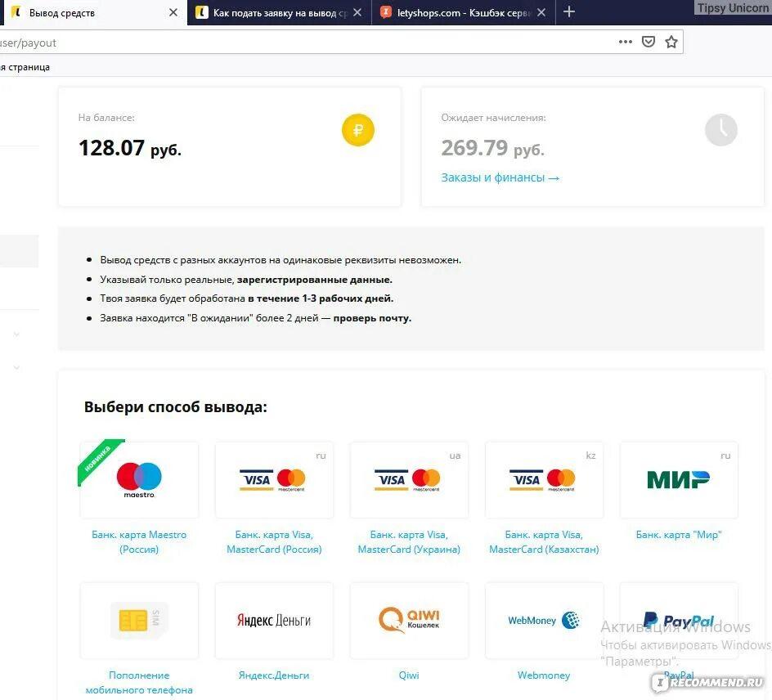Click the "На балансе:" label
The height and width of the screenshot is (700, 772).
(106, 118)
